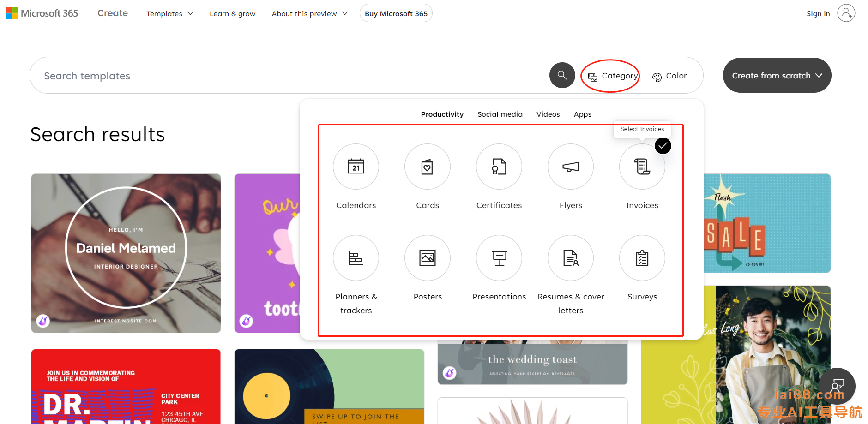Expand the Templates menu
This screenshot has width=868, height=424.
170,14
